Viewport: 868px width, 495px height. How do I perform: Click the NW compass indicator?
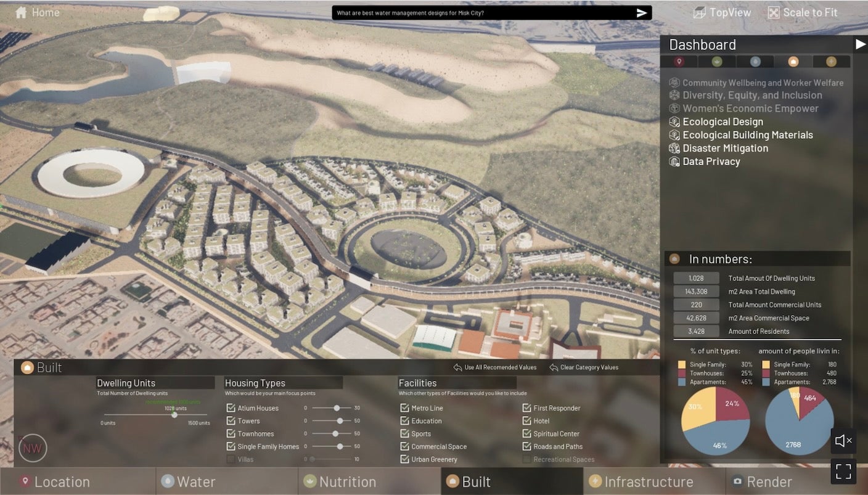tap(33, 448)
